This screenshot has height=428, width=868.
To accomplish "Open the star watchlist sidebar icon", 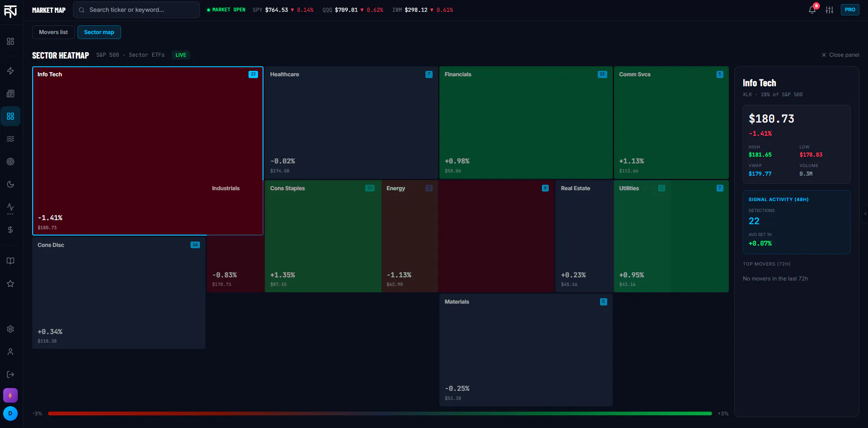I will 10,284.
